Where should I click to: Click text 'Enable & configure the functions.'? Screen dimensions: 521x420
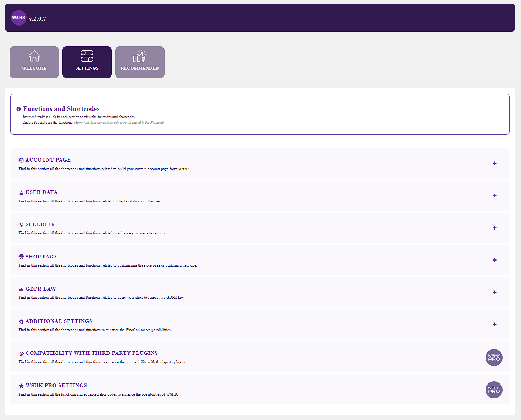[x=48, y=123]
